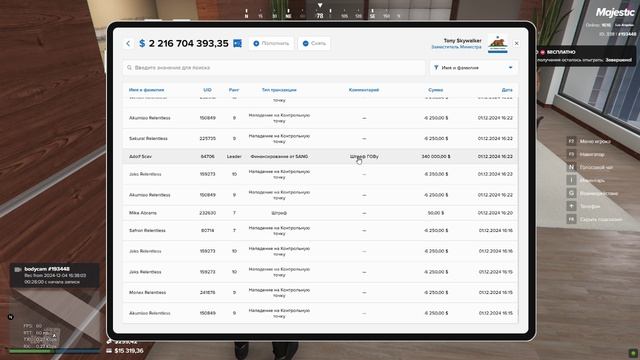This screenshot has height=360, width=640.
Task: Open the Имя и фамилия filter dropdown
Action: point(473,67)
